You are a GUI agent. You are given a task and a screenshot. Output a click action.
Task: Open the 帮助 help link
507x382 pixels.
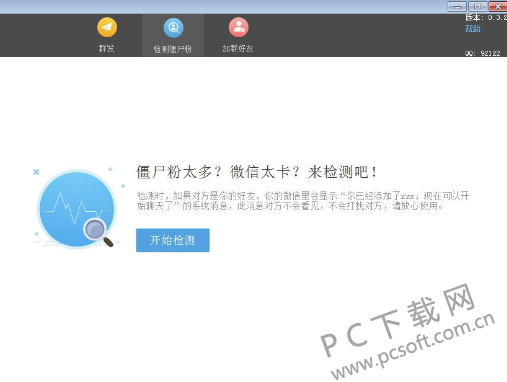(x=473, y=28)
